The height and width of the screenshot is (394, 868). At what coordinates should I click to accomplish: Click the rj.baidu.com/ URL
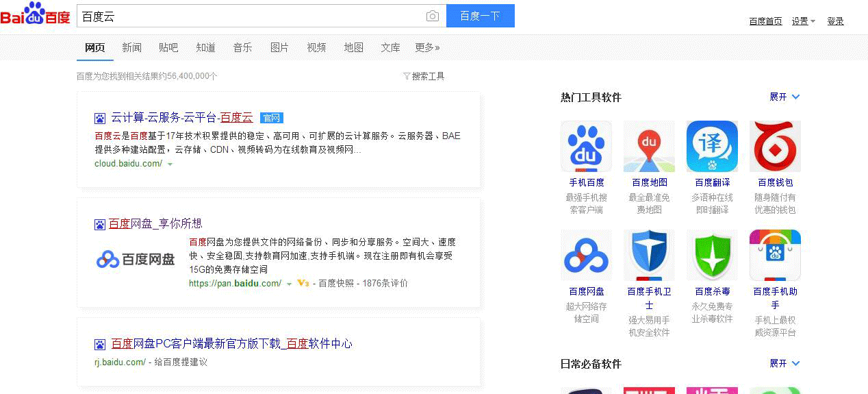(x=120, y=362)
